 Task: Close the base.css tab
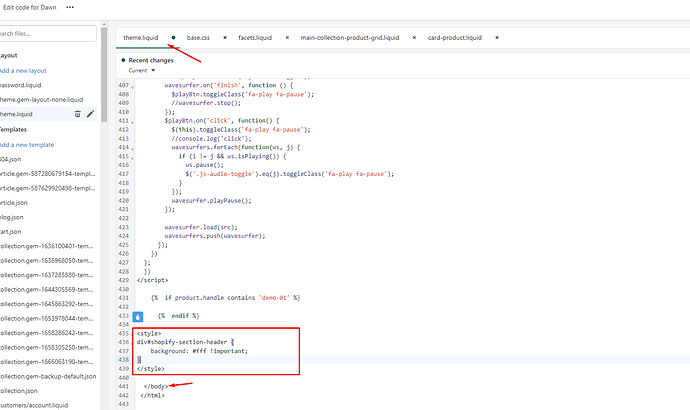pyautogui.click(x=222, y=37)
